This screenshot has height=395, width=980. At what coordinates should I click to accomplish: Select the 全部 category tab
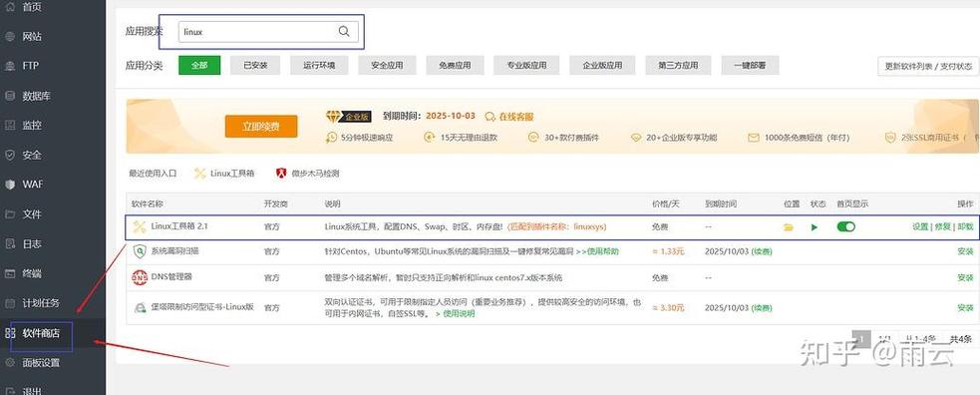[x=199, y=65]
